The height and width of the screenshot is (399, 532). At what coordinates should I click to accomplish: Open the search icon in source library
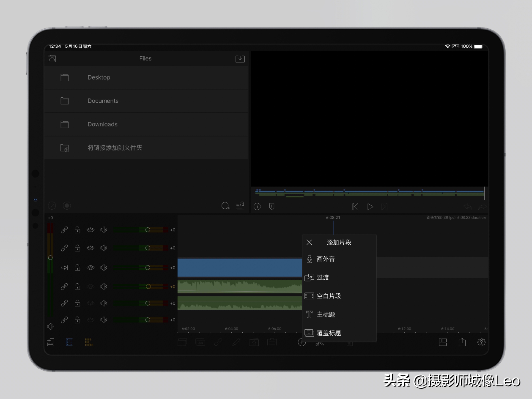[x=226, y=206]
